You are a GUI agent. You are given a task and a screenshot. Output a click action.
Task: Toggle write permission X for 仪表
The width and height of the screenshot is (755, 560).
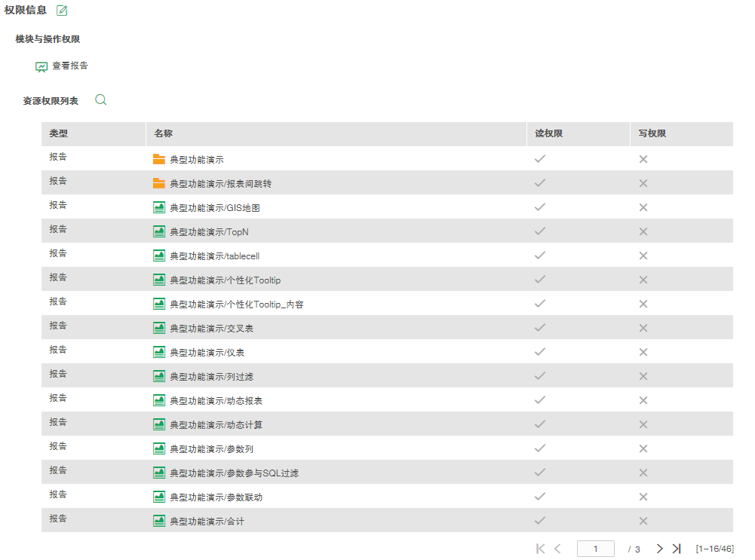click(643, 352)
